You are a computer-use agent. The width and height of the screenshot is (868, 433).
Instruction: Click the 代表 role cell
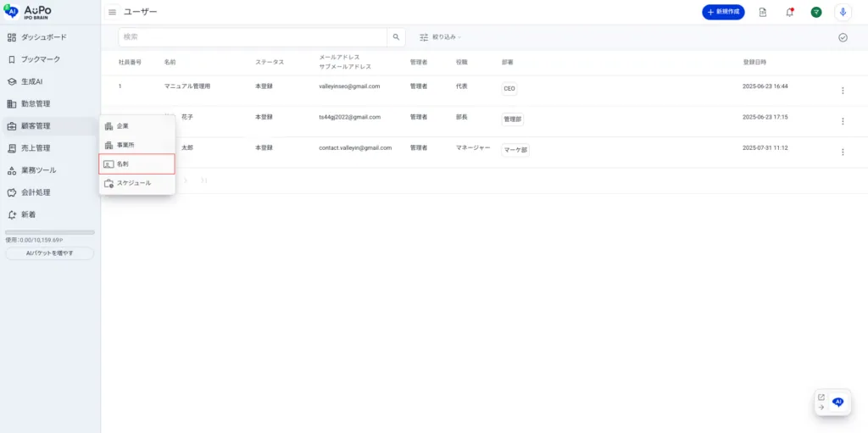pyautogui.click(x=462, y=86)
